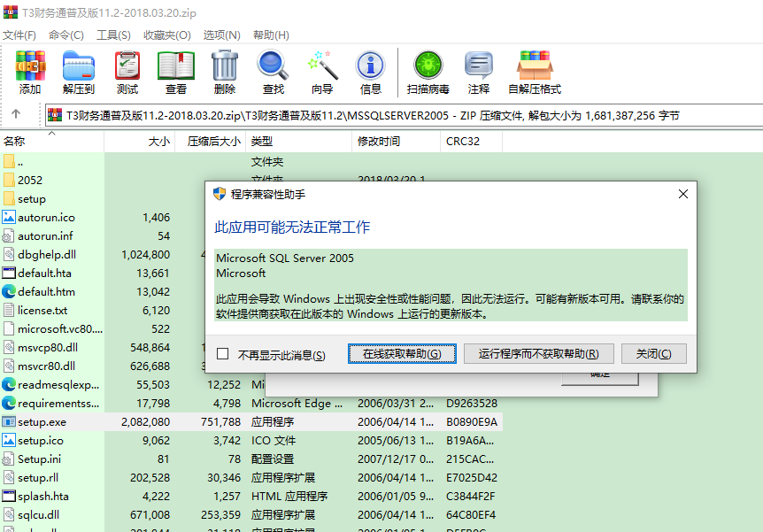The image size is (763, 532).
Task: Sort by the 修改时间 column header
Action: [396, 141]
